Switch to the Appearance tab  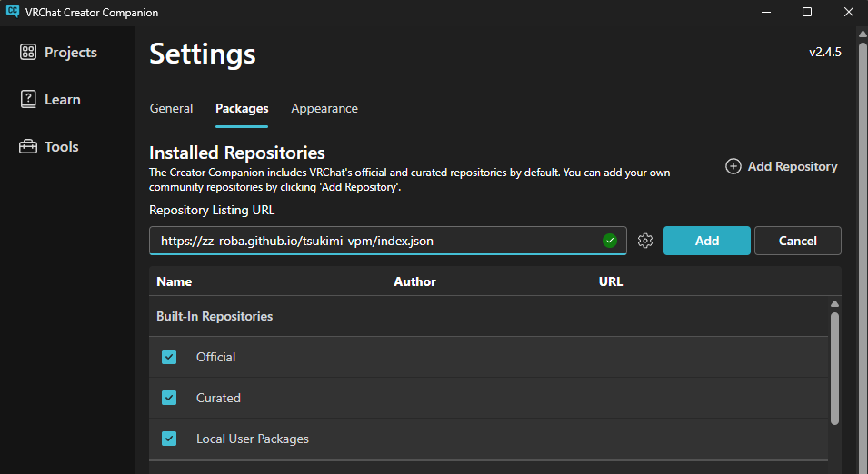[324, 108]
